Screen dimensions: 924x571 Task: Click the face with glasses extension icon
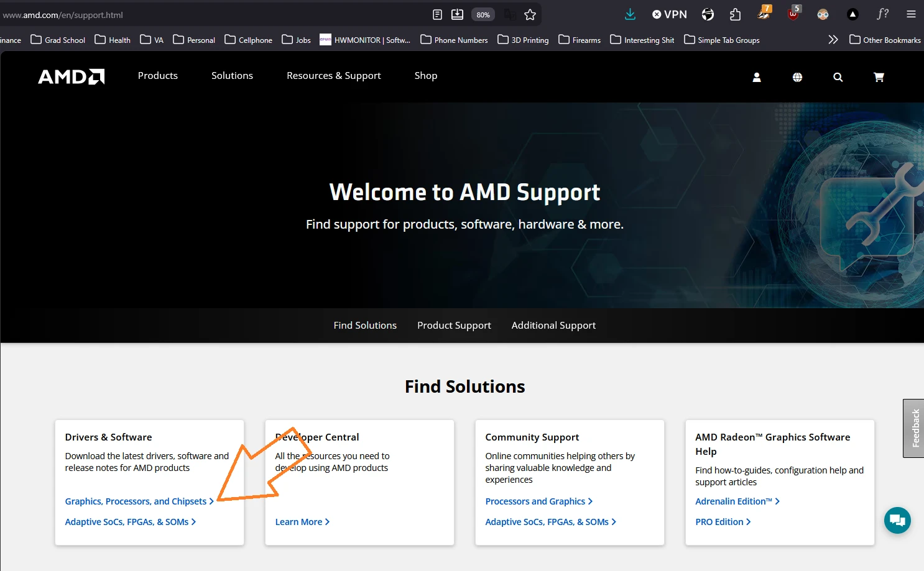[823, 14]
